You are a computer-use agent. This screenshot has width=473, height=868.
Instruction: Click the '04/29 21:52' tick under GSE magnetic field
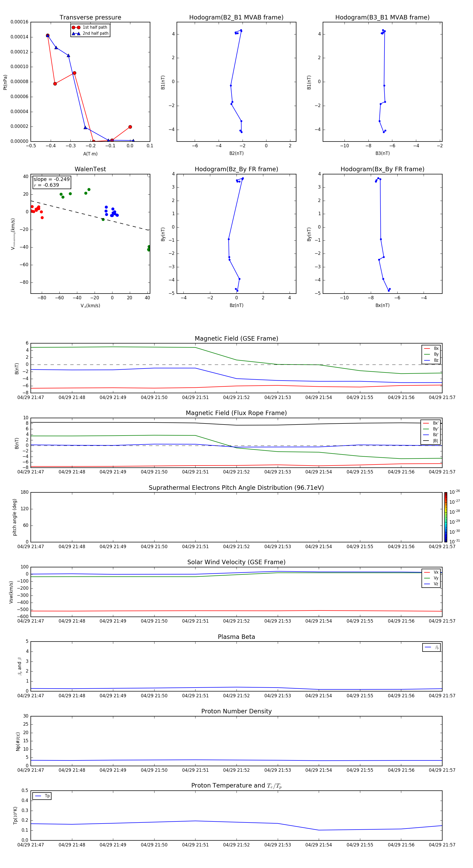click(236, 398)
